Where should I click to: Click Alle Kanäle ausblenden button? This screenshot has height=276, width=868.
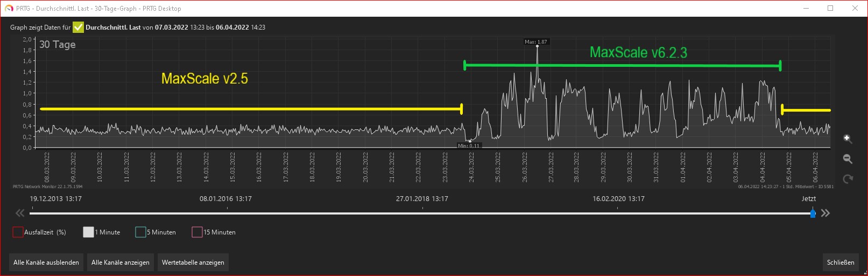coord(46,263)
